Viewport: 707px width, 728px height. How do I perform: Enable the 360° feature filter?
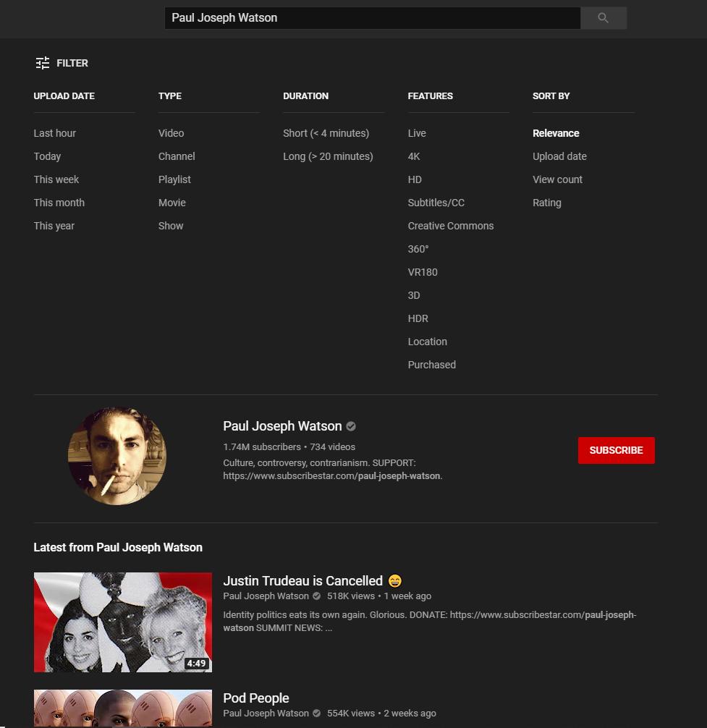418,250
